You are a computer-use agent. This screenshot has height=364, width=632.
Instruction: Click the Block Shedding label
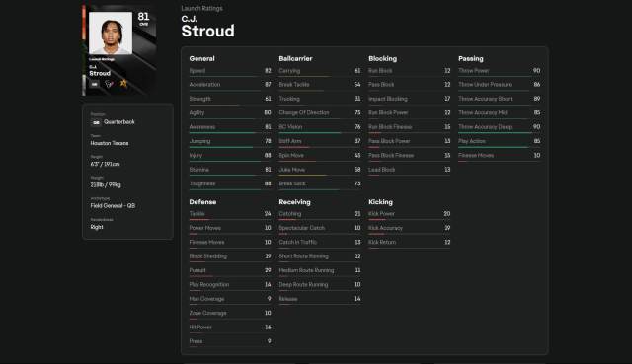[208, 256]
